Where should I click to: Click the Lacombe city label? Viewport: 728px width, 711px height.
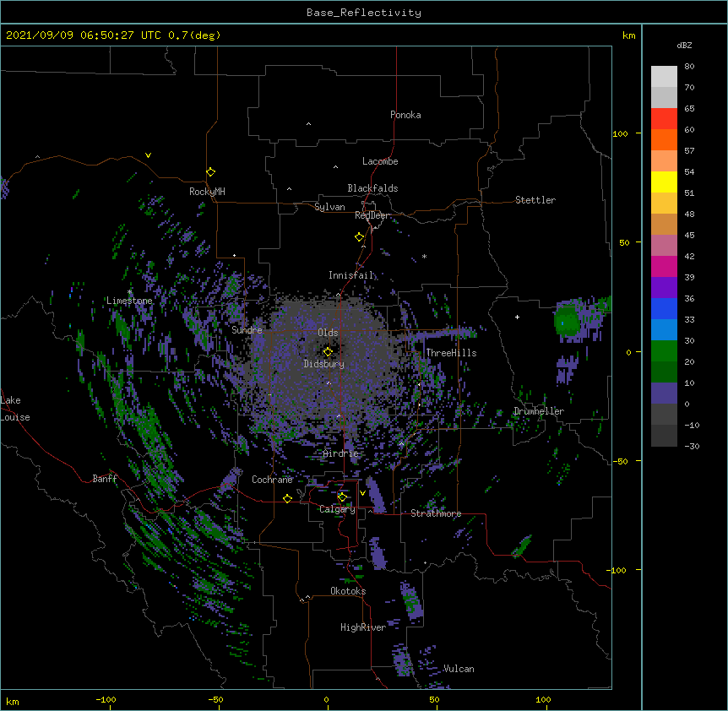(380, 161)
